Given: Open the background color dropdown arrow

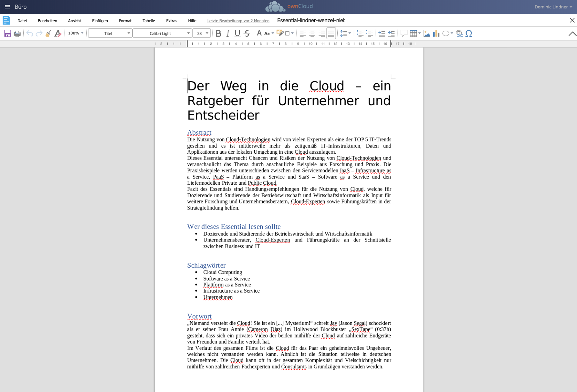Looking at the screenshot, I should 292,33.
